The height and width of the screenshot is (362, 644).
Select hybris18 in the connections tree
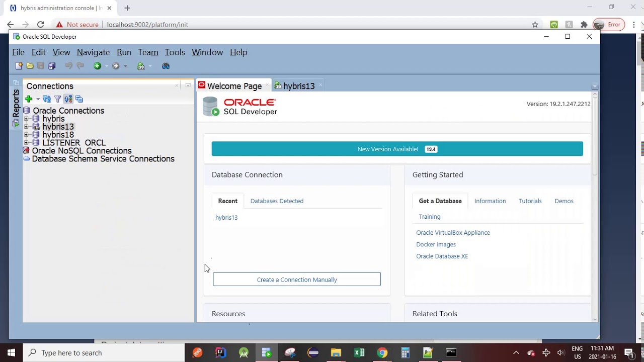pos(58,135)
